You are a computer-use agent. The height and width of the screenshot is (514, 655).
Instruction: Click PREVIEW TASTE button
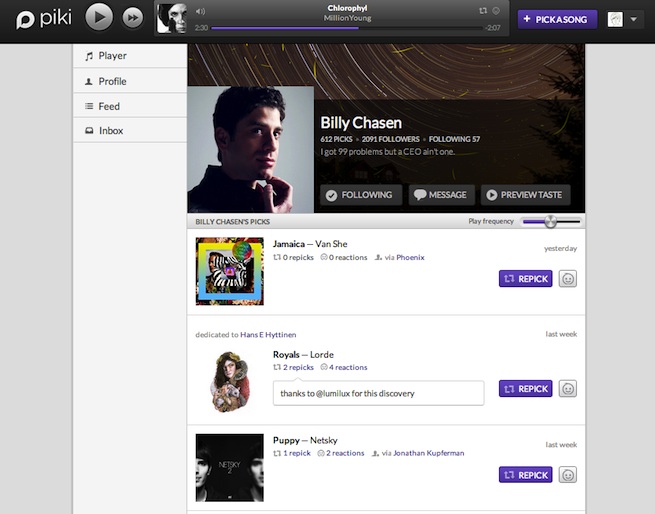[x=526, y=195]
